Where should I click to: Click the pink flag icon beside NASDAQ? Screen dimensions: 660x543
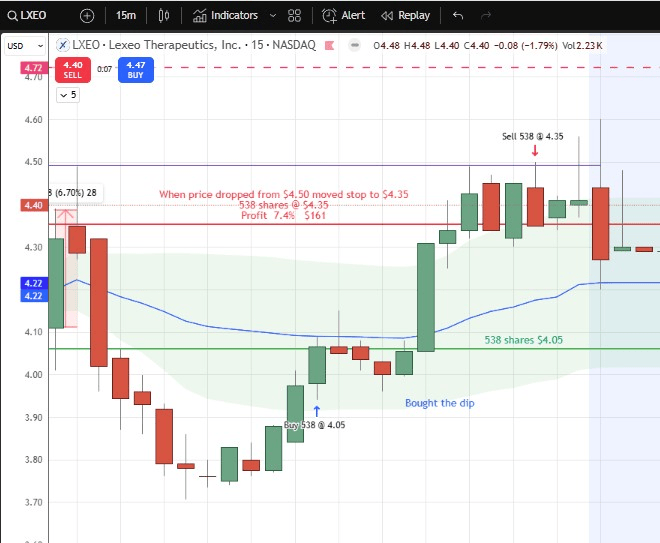(x=330, y=45)
